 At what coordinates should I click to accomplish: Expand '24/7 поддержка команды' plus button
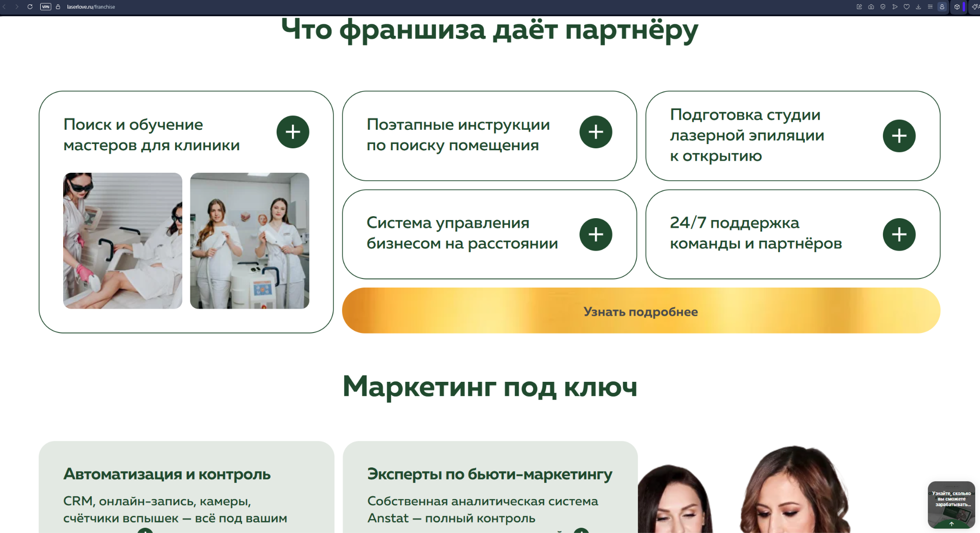tap(899, 234)
